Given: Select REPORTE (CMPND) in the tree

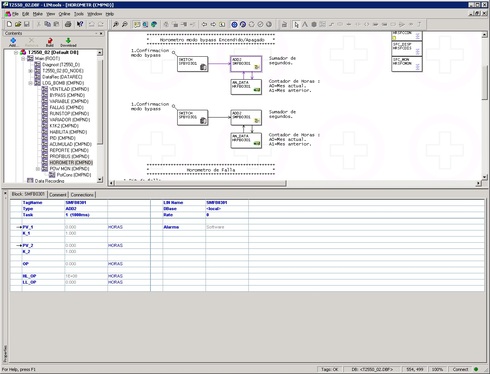Looking at the screenshot, I should pos(69,150).
